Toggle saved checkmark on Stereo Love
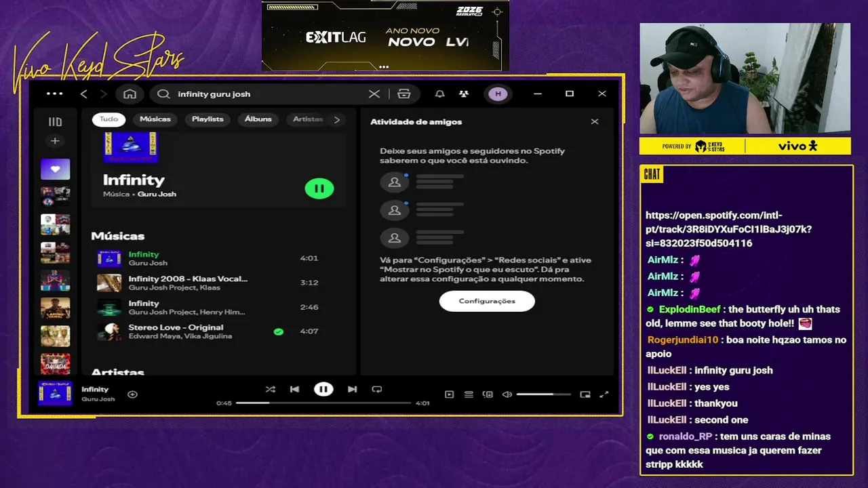868x488 pixels. pos(278,332)
